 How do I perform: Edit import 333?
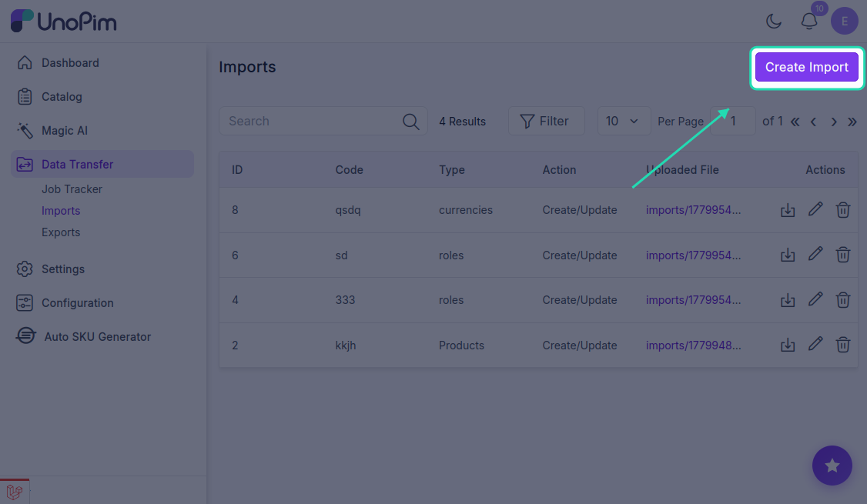815,299
